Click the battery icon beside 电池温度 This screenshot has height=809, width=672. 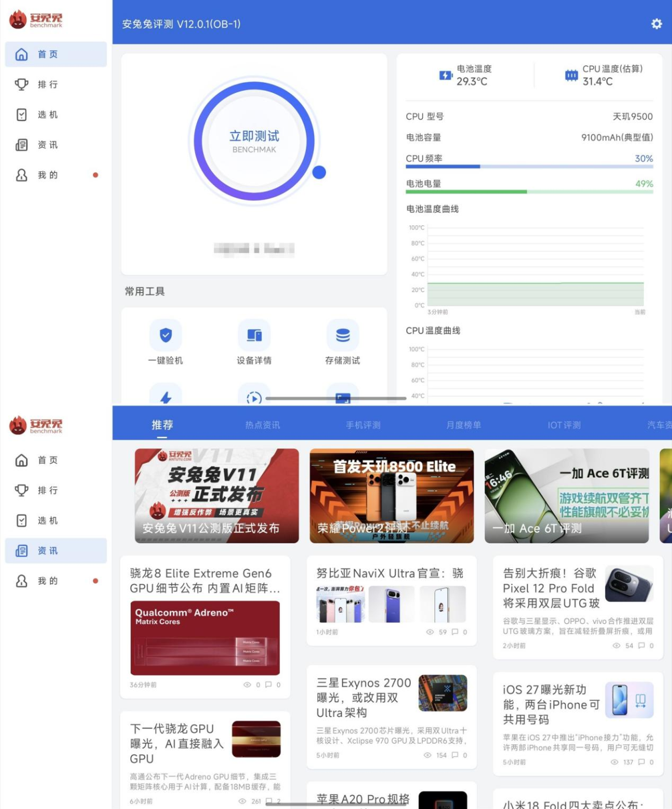[446, 75]
